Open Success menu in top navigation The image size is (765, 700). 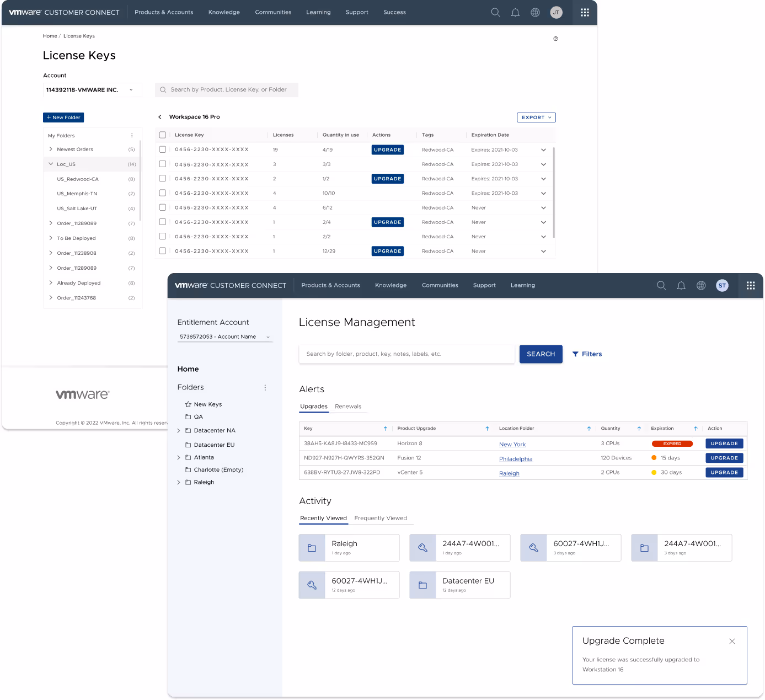[x=394, y=12]
